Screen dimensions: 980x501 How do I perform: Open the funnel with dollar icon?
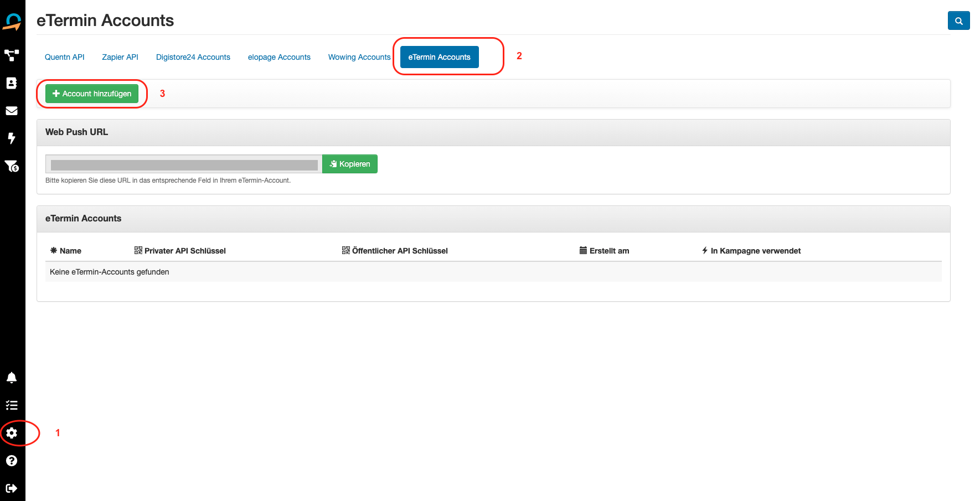[12, 166]
